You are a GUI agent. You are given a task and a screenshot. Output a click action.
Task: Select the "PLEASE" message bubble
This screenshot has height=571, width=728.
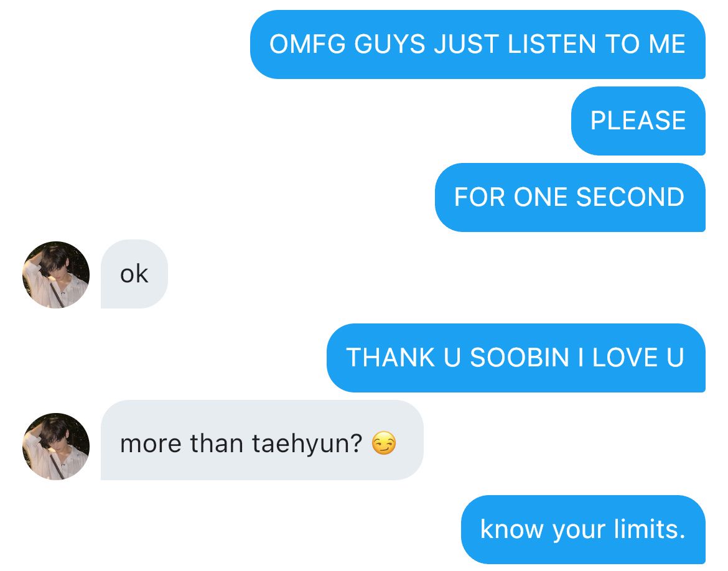[x=638, y=121]
